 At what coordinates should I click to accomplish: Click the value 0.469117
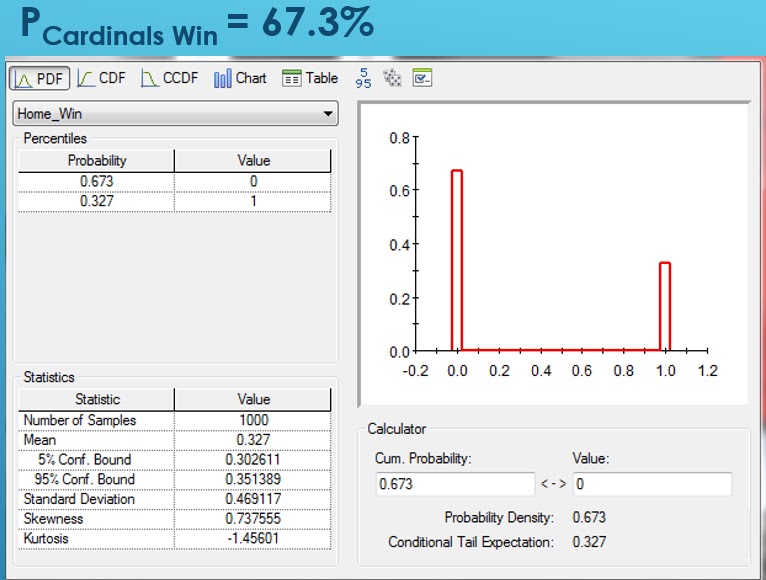tap(253, 499)
